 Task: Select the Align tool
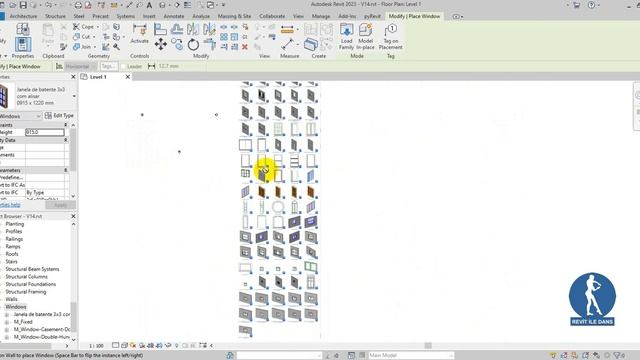click(160, 29)
